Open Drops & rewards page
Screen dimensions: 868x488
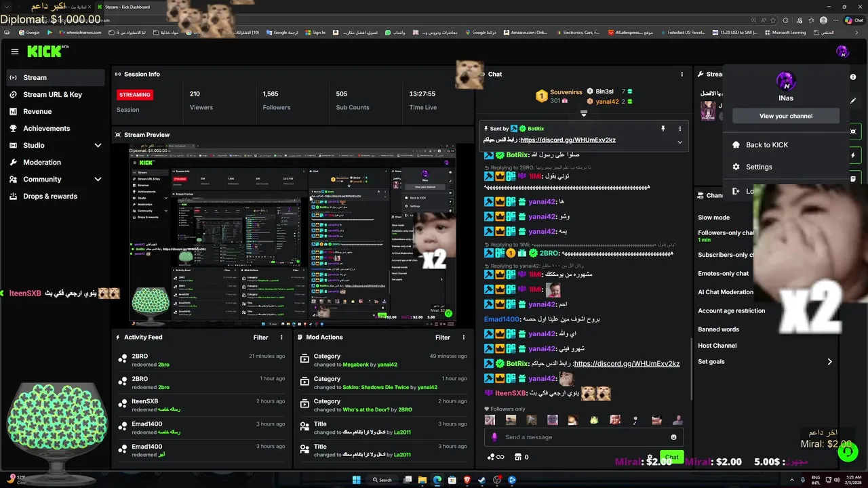click(56, 196)
